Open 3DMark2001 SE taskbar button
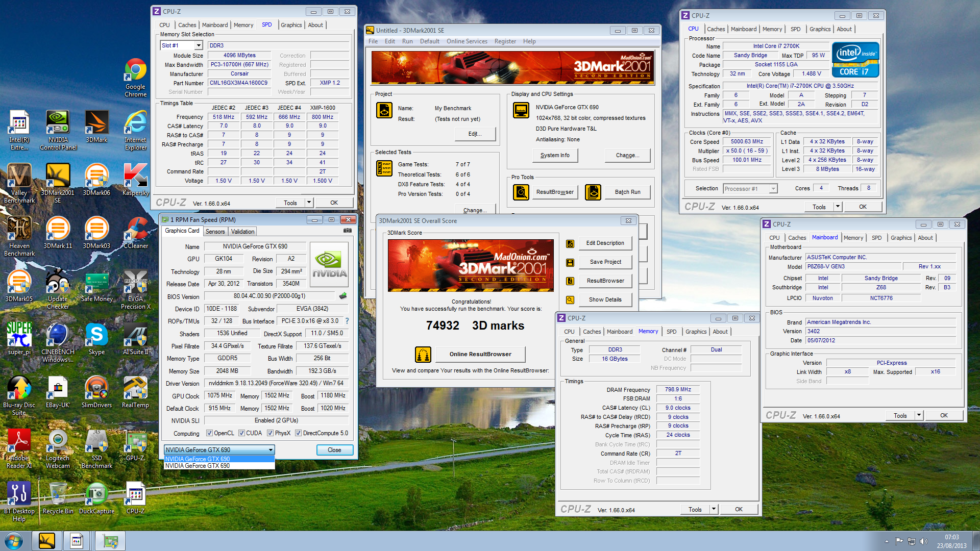Viewport: 980px width, 551px height. (x=47, y=541)
